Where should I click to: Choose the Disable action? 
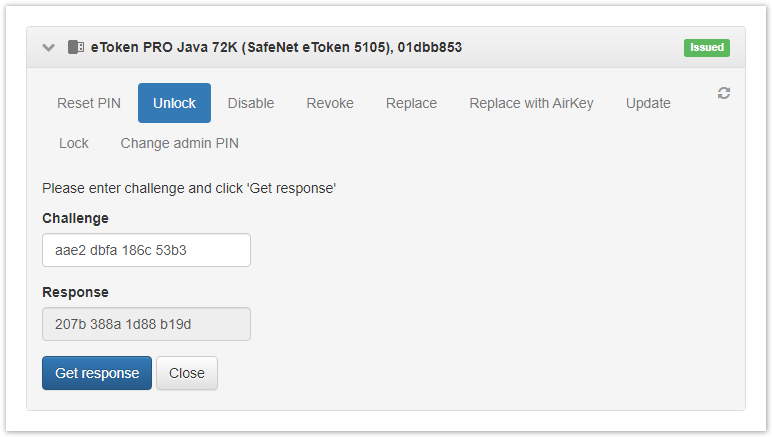tap(251, 103)
